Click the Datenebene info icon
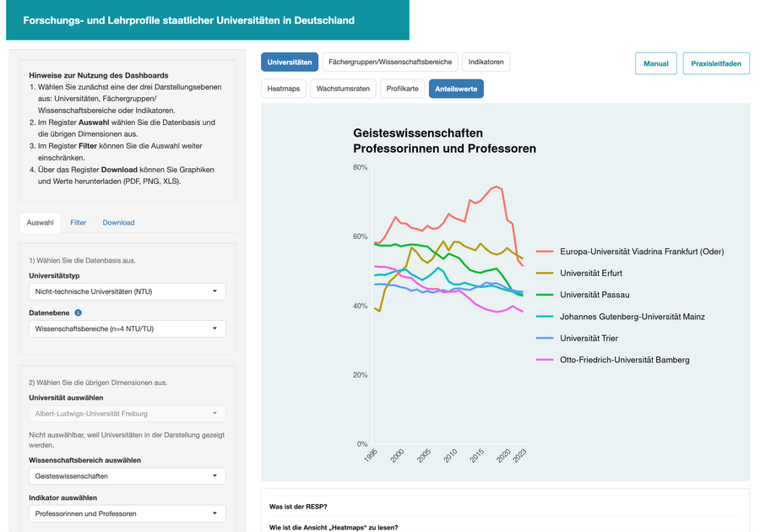Viewport: 760px width, 532px height. [78, 313]
